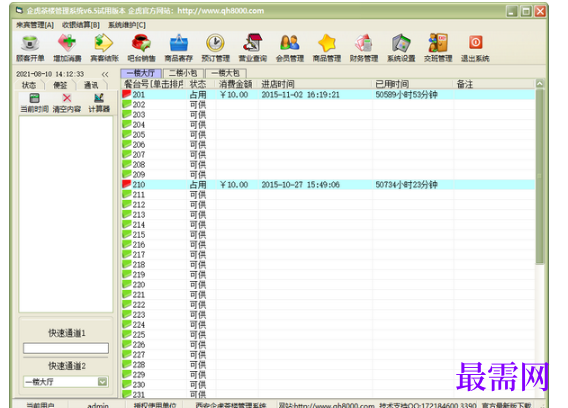
Task: Focus the 快速通道1 input field
Action: click(66, 348)
